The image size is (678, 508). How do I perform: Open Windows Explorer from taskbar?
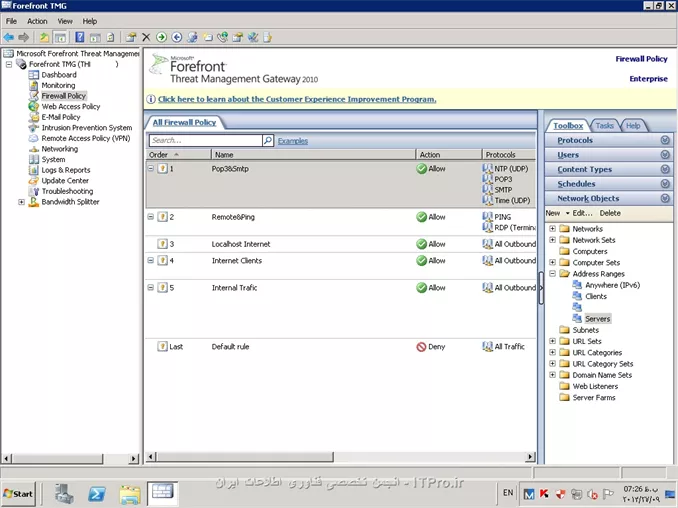(x=130, y=494)
